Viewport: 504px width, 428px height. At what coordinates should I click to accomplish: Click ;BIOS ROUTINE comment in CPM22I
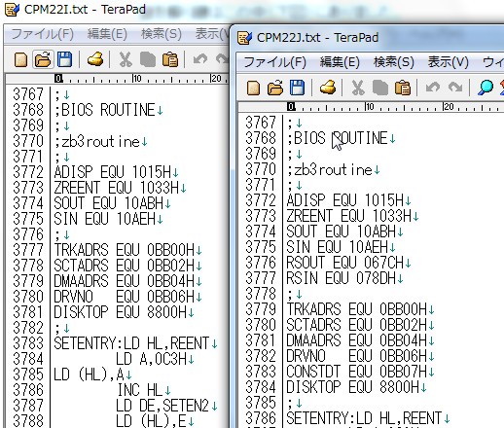point(105,110)
